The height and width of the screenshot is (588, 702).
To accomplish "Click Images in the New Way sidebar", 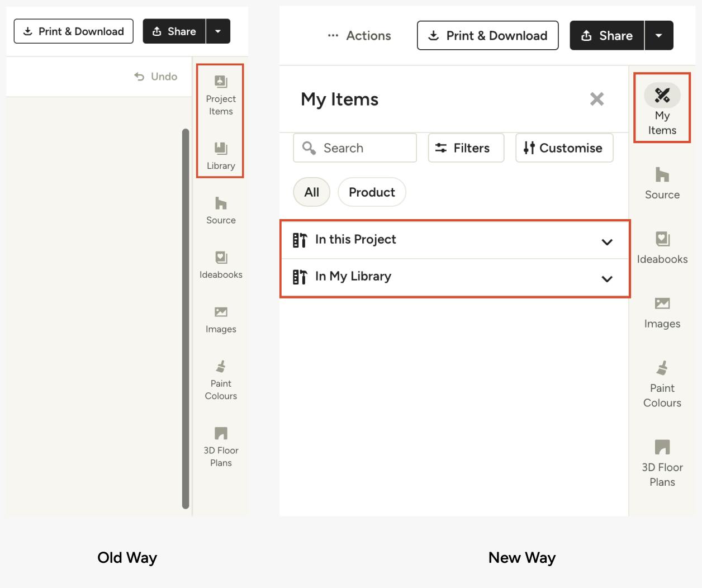I will coord(662,312).
